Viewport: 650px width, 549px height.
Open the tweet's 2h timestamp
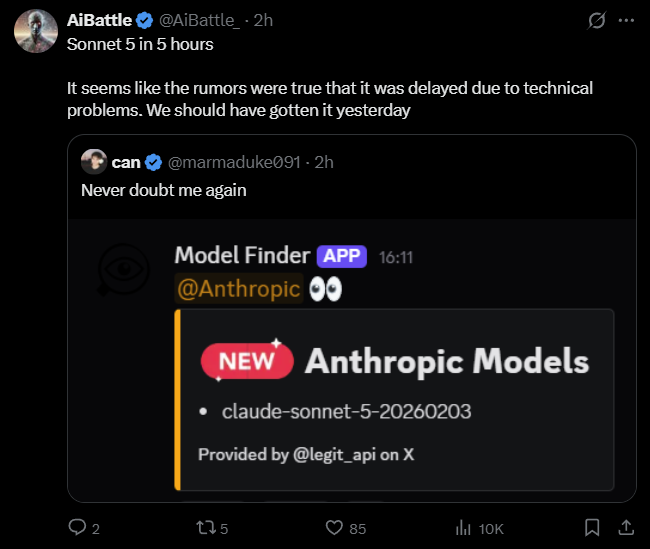click(263, 20)
